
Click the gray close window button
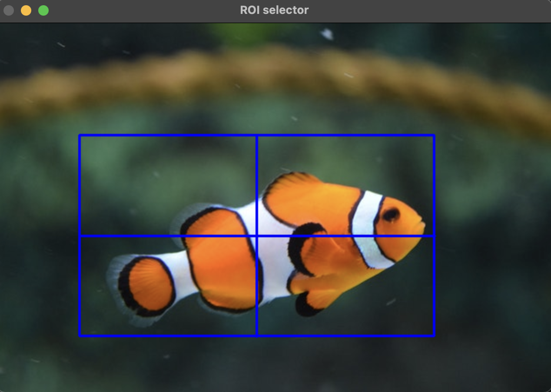(x=9, y=10)
